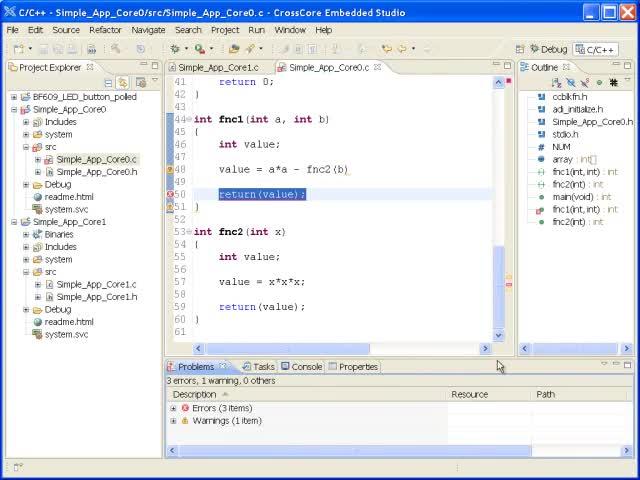This screenshot has height=480, width=640.
Task: Sort Problems by Description column header
Action: point(308,395)
